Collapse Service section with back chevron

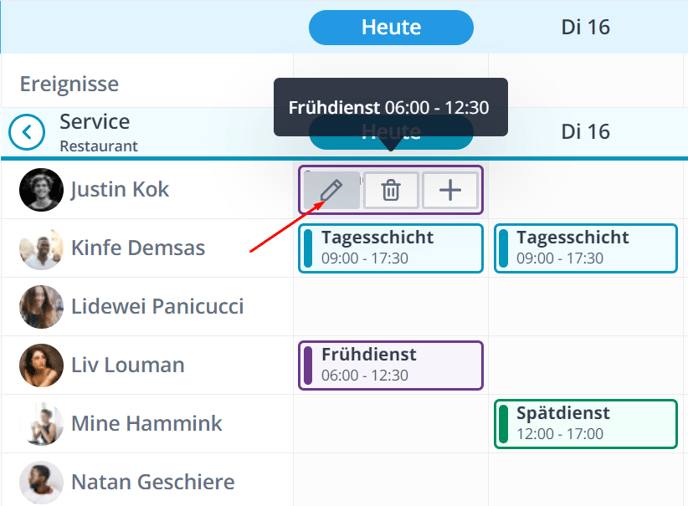pos(27,131)
